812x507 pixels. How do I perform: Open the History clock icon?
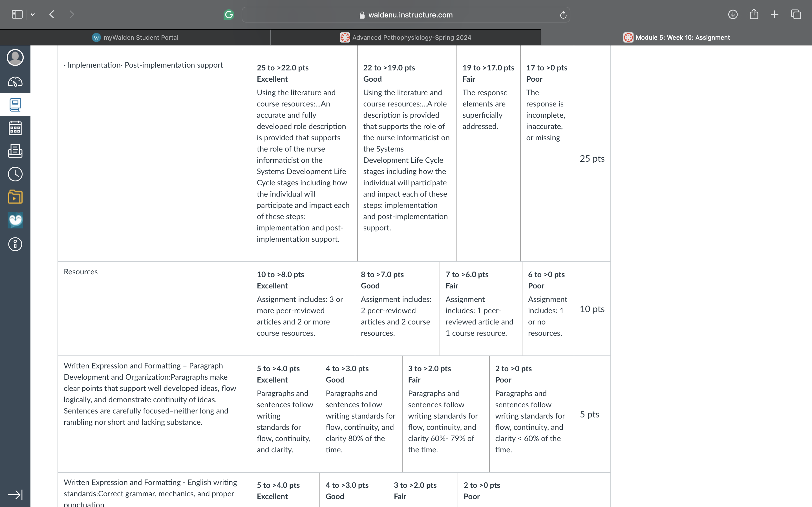pos(15,174)
